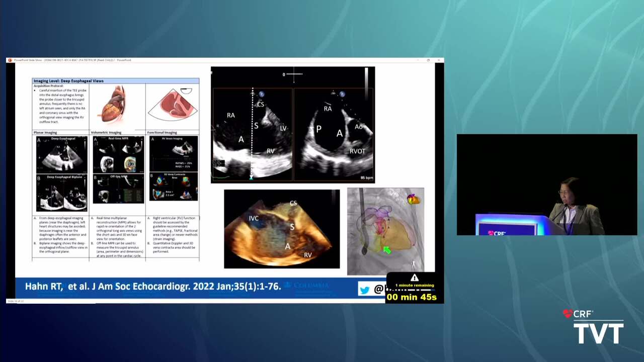Minimize the PowerPoint slide show window

tap(418, 60)
